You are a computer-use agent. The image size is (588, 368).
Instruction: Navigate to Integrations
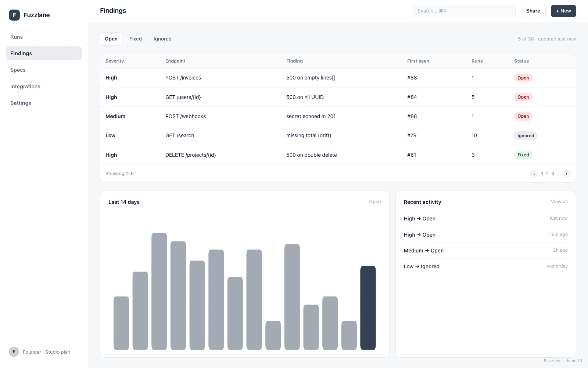pyautogui.click(x=44, y=86)
